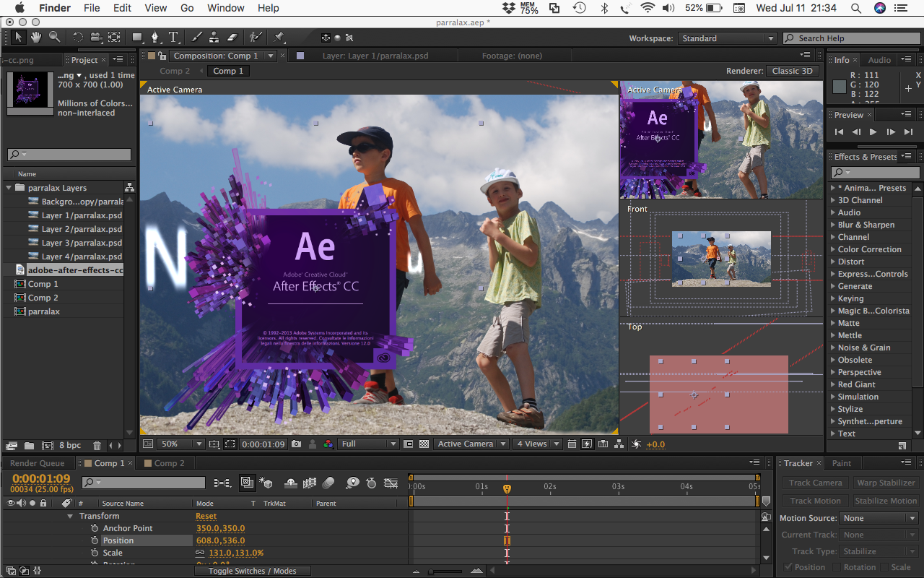Toggle Frame Blending enable switch in timeline

click(x=310, y=483)
